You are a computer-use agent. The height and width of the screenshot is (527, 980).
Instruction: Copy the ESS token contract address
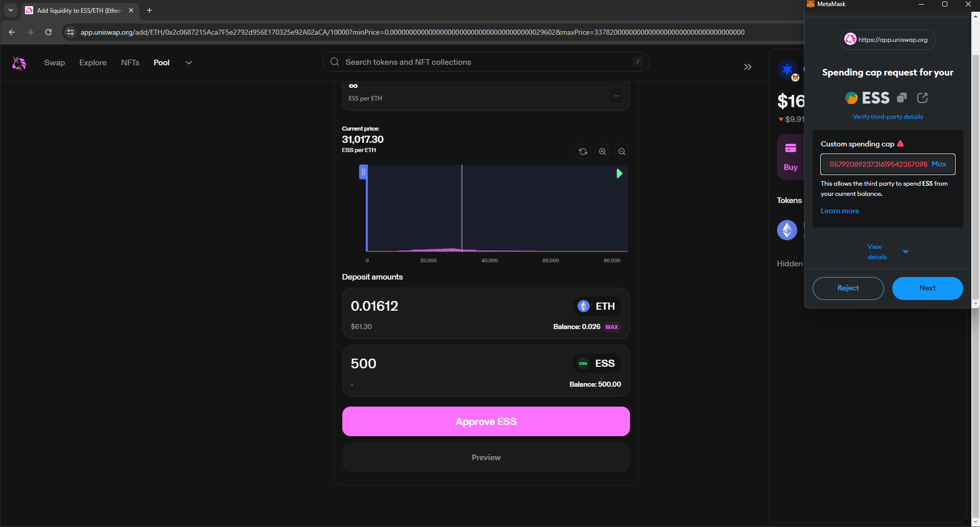click(902, 97)
